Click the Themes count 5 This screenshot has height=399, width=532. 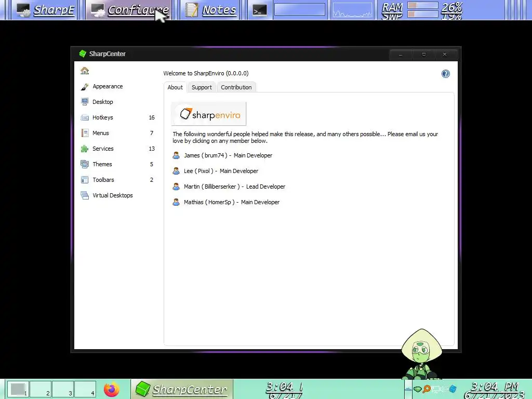152,164
